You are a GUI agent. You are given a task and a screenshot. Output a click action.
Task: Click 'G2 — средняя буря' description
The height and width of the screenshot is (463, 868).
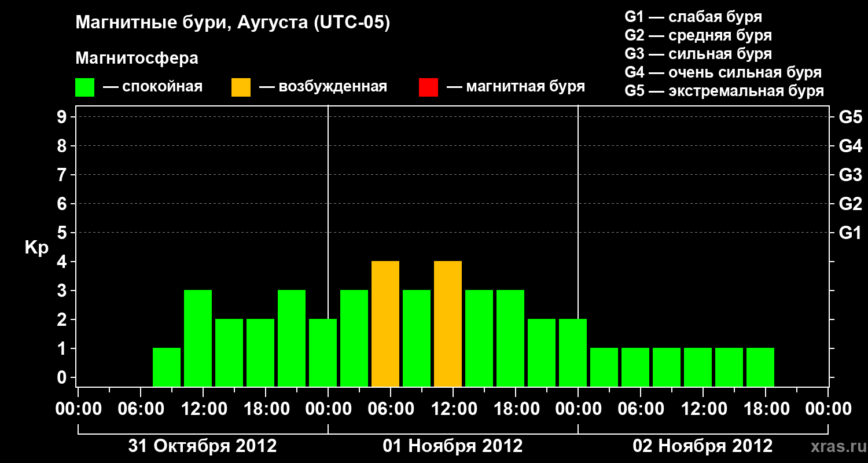click(x=698, y=35)
